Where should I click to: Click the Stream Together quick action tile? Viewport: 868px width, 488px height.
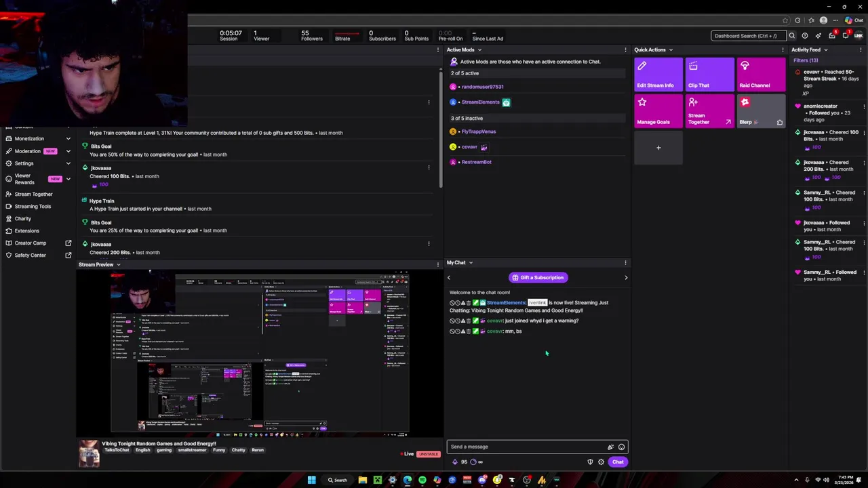pos(709,111)
